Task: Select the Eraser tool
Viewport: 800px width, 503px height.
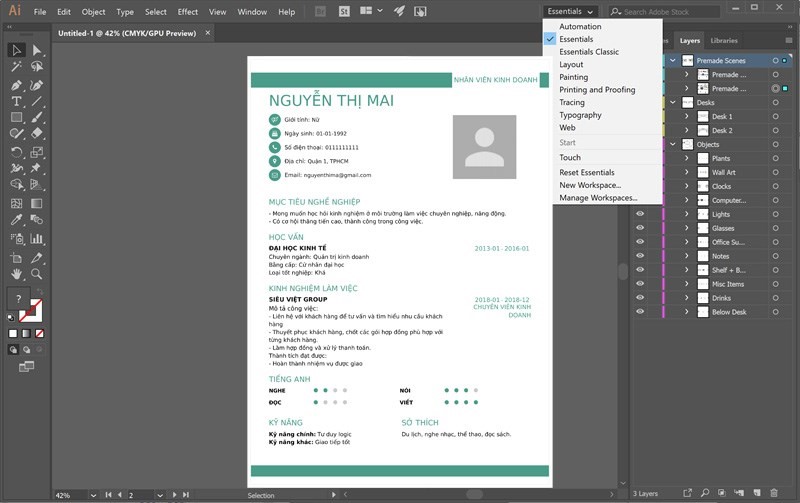Action: [x=36, y=133]
